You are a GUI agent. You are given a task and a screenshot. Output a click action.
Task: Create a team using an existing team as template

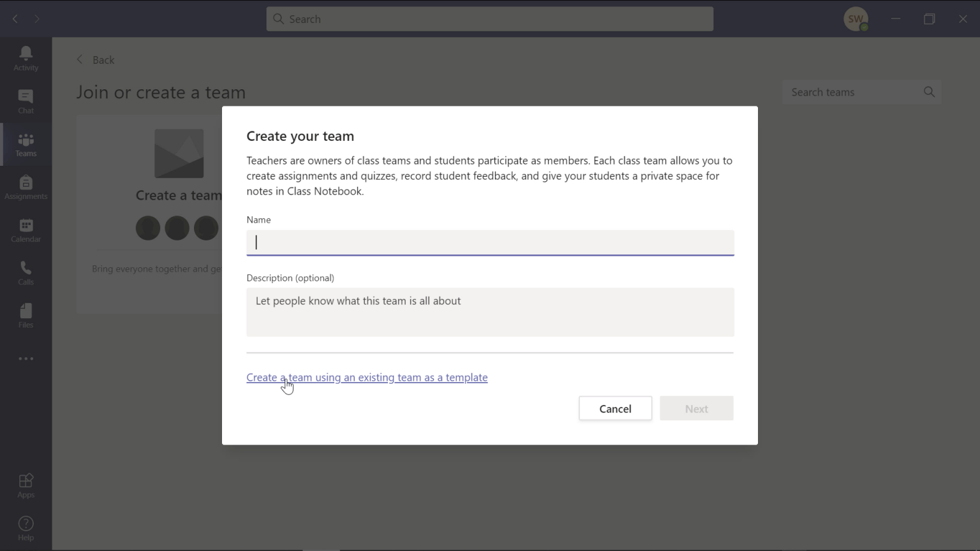click(x=367, y=377)
